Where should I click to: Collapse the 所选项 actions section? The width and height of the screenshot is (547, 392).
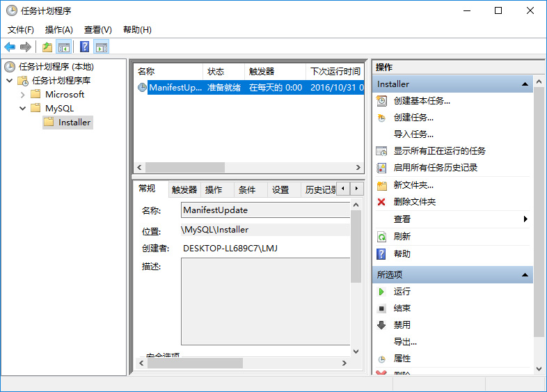tap(525, 275)
